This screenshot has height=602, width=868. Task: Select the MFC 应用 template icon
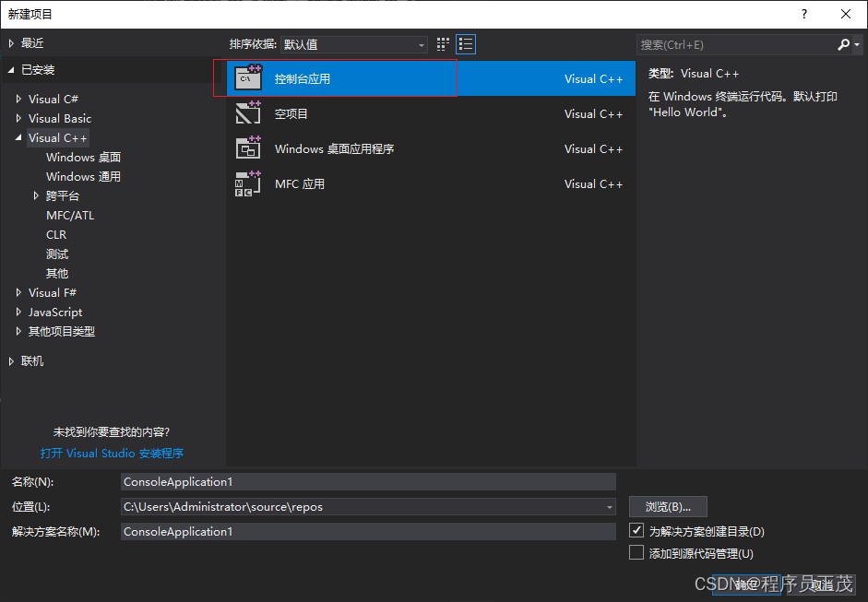coord(248,183)
